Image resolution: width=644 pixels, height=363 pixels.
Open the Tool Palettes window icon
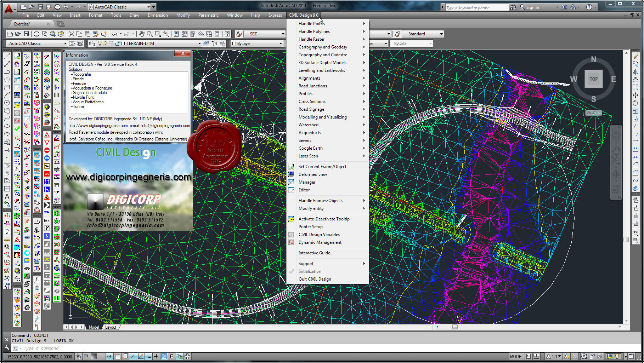coord(193,34)
